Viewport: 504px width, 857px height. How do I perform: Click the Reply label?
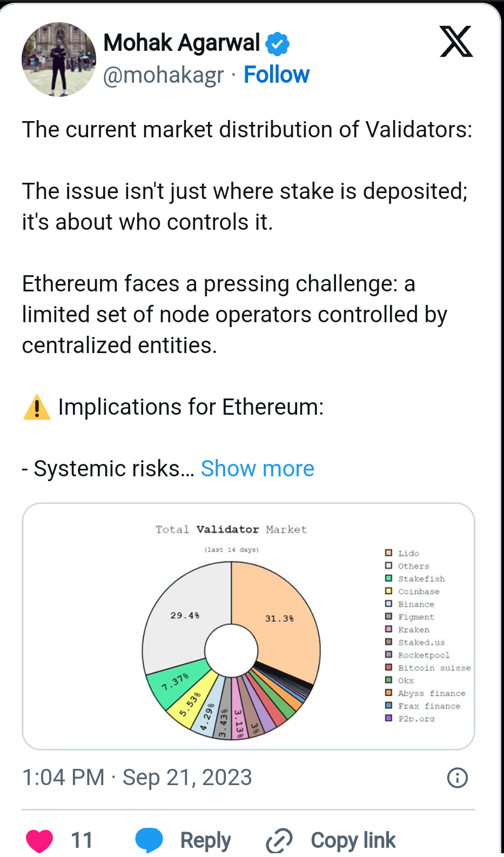[x=205, y=840]
